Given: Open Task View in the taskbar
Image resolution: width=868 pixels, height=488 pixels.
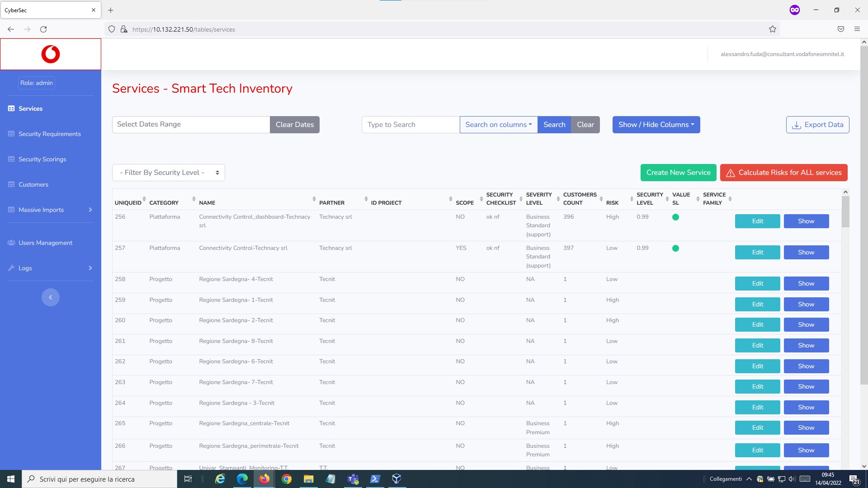Looking at the screenshot, I should click(188, 479).
